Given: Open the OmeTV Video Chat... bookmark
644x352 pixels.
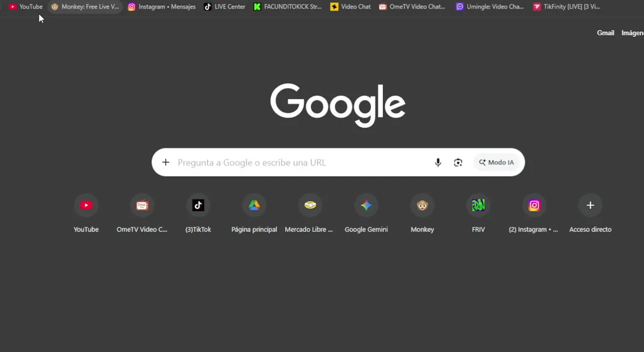Looking at the screenshot, I should tap(413, 7).
